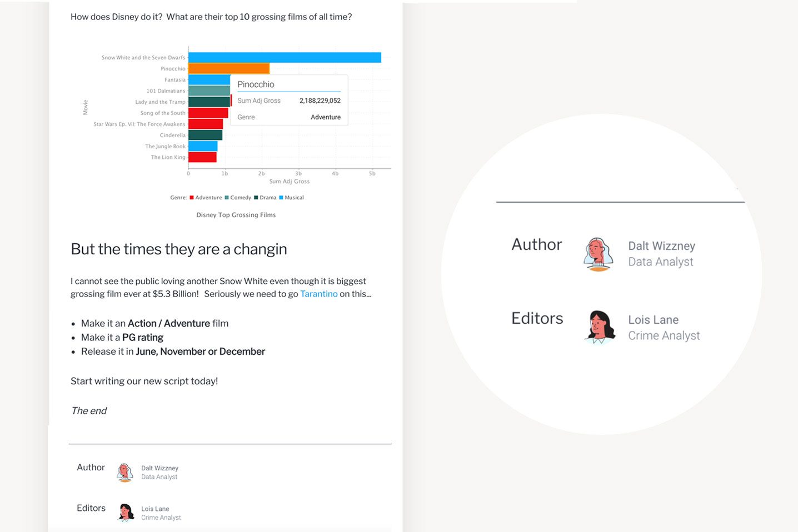Viewport: 798px width, 532px height.
Task: Click the large Crime Analyst title in the magnified circle
Action: coord(664,335)
